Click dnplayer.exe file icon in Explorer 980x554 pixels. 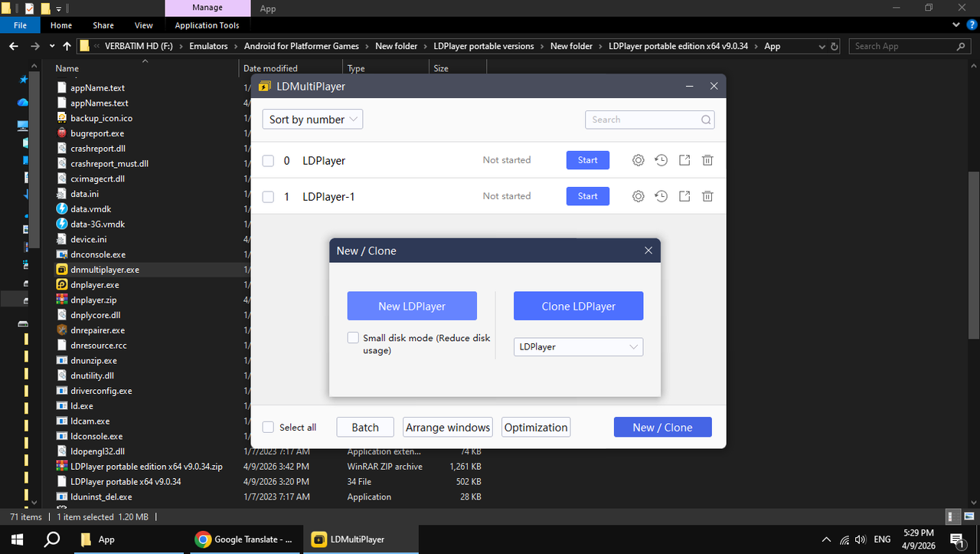63,284
